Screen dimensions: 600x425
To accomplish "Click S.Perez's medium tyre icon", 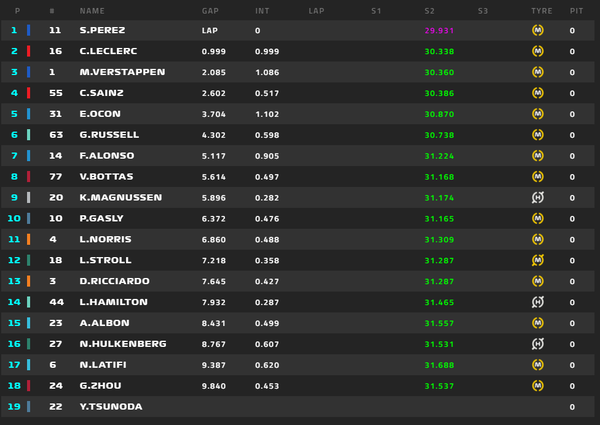I will click(x=538, y=30).
